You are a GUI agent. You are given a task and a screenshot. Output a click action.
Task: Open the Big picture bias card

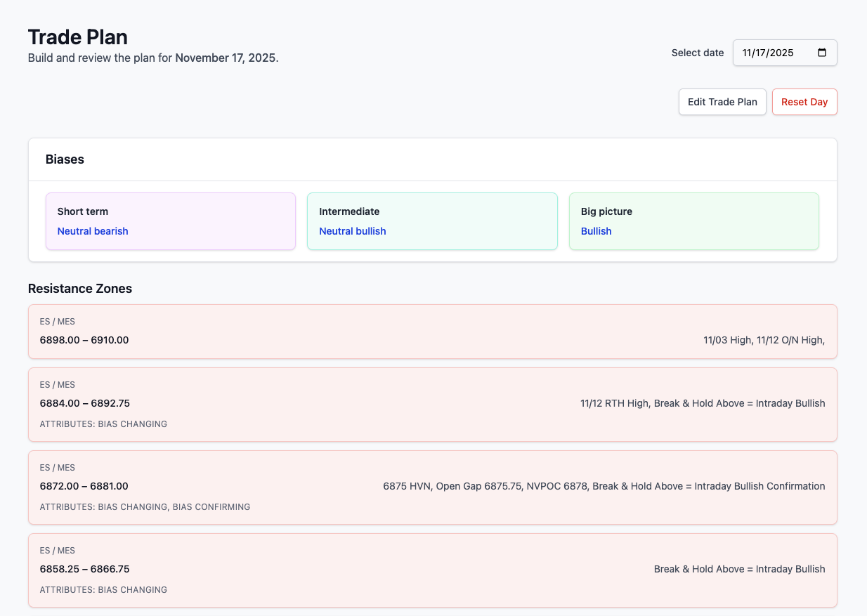click(x=693, y=221)
